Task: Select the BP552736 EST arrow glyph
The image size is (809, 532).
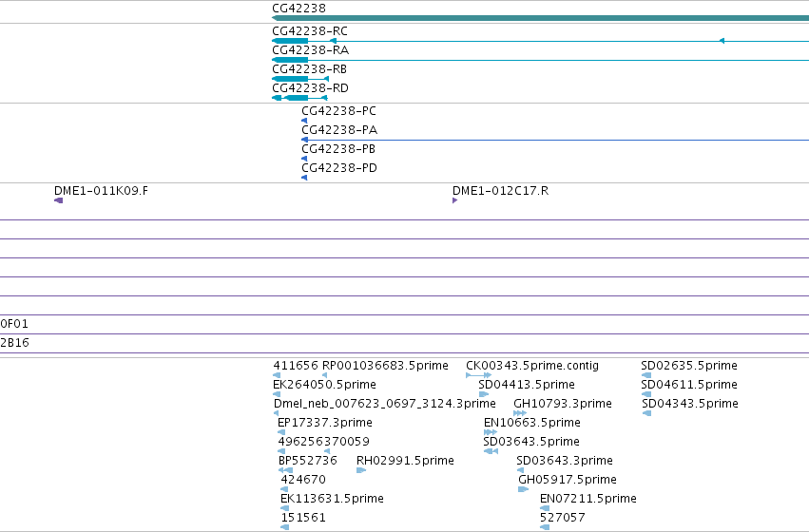Action: coord(285,470)
